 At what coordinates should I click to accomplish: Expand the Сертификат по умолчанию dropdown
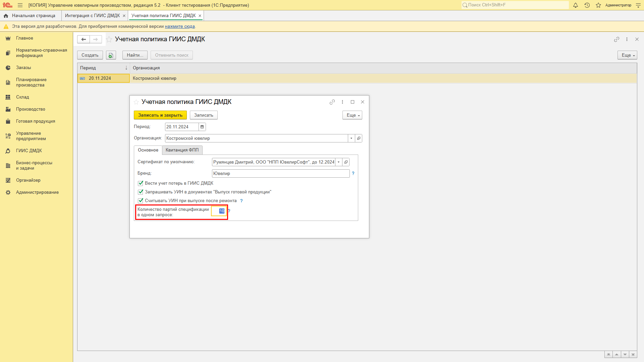click(339, 162)
